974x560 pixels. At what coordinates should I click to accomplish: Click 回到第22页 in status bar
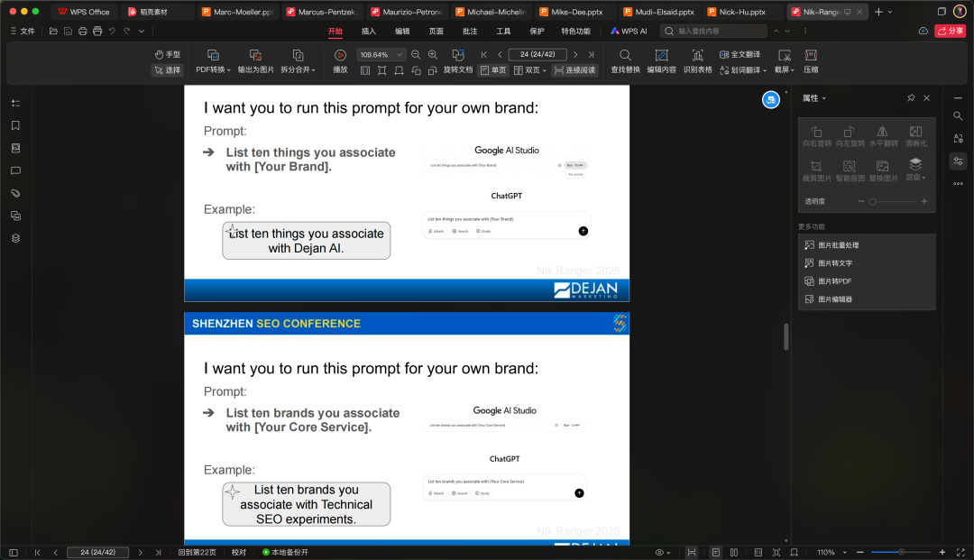pos(197,553)
